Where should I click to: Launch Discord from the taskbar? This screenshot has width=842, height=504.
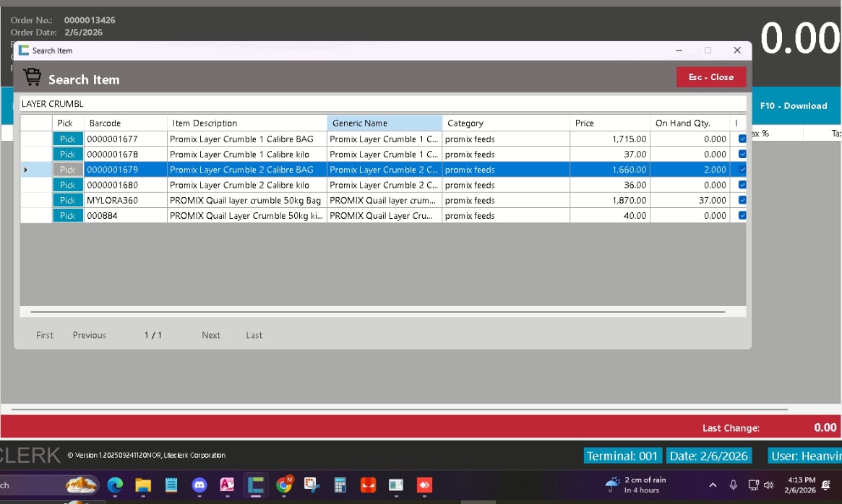pos(199,485)
